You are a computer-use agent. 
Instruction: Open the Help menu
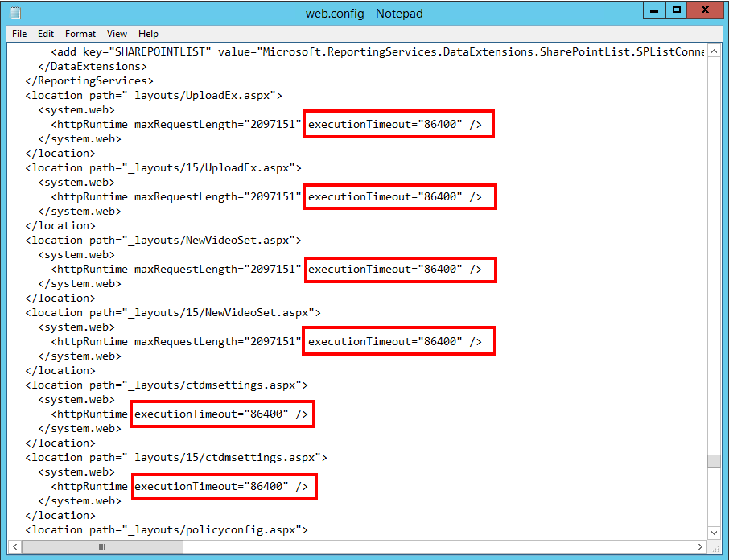[148, 34]
